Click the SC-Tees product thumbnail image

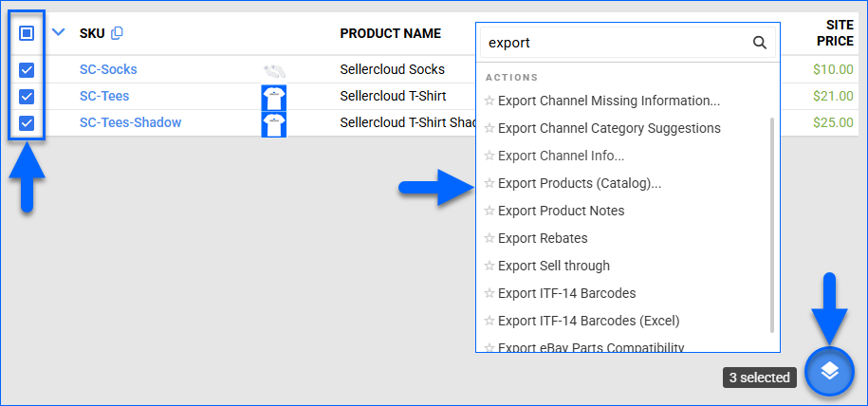(x=274, y=97)
